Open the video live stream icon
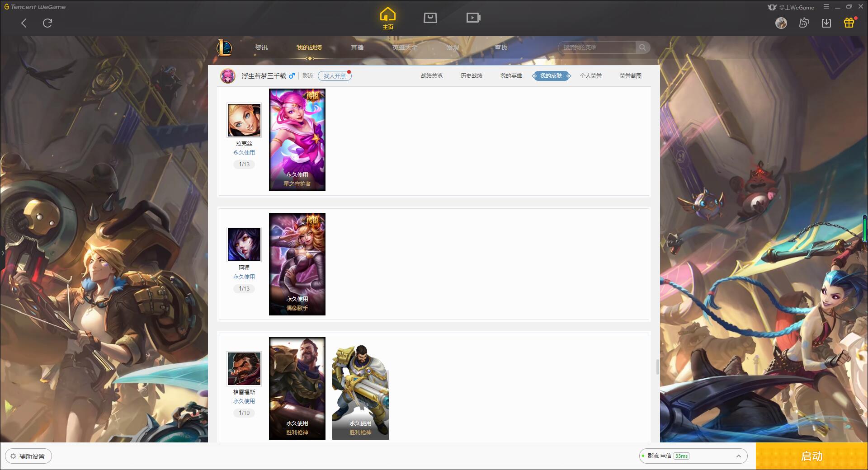The height and width of the screenshot is (470, 868). (x=473, y=18)
